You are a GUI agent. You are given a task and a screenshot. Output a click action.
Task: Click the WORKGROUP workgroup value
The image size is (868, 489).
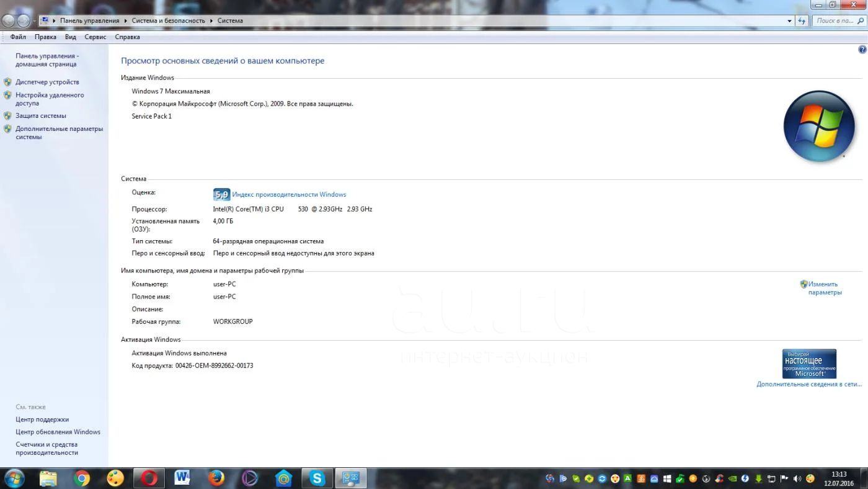(232, 321)
